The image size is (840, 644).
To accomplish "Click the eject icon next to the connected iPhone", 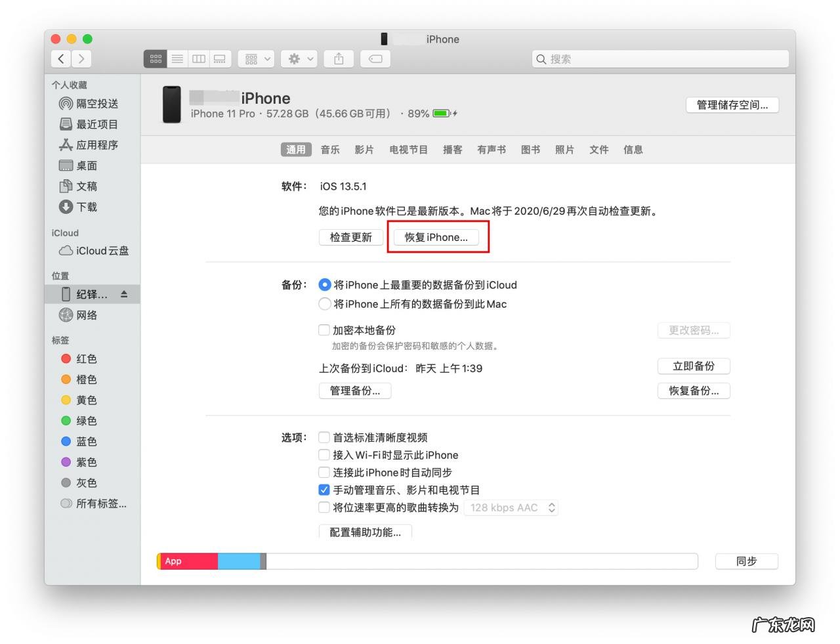I will coord(123,294).
